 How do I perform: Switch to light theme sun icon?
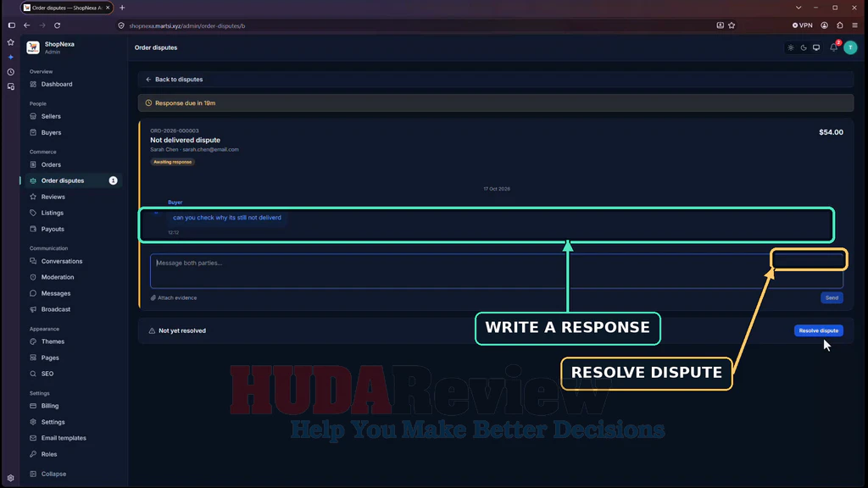791,47
